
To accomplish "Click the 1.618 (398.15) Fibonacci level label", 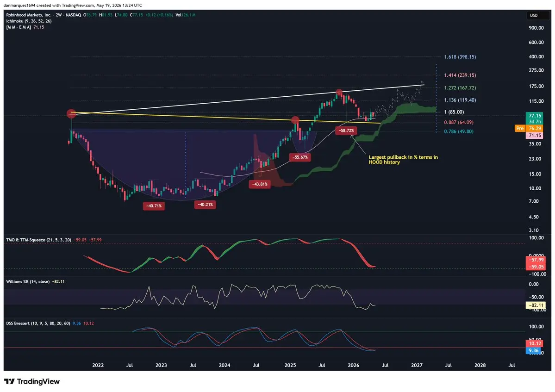I will (x=460, y=56).
